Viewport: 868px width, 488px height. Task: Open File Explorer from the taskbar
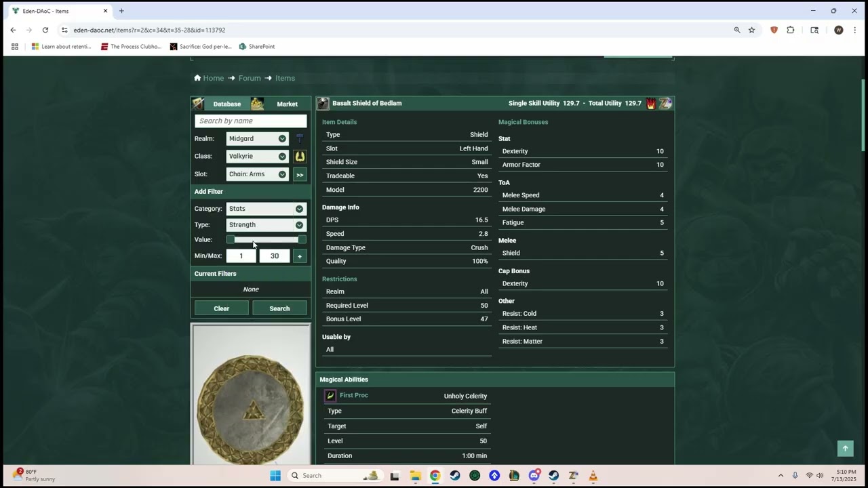415,476
